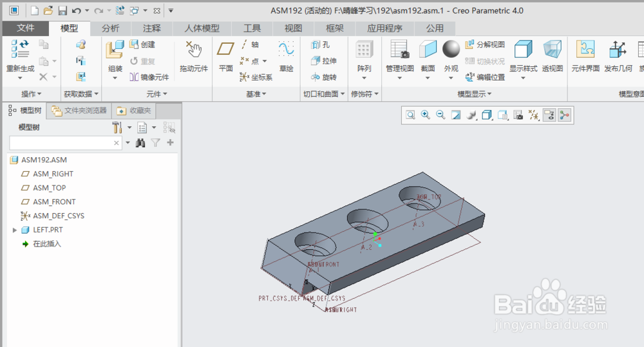Click the Redo arrow icon
The width and height of the screenshot is (644, 347).
[x=99, y=11]
